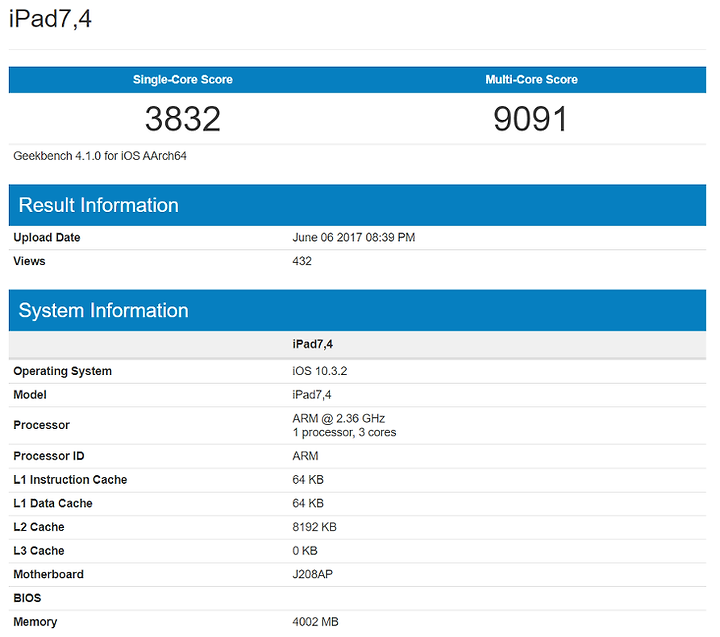Select the 64 KB L1 Instruction Cache value
Screen dimensions: 720x637
(x=308, y=480)
